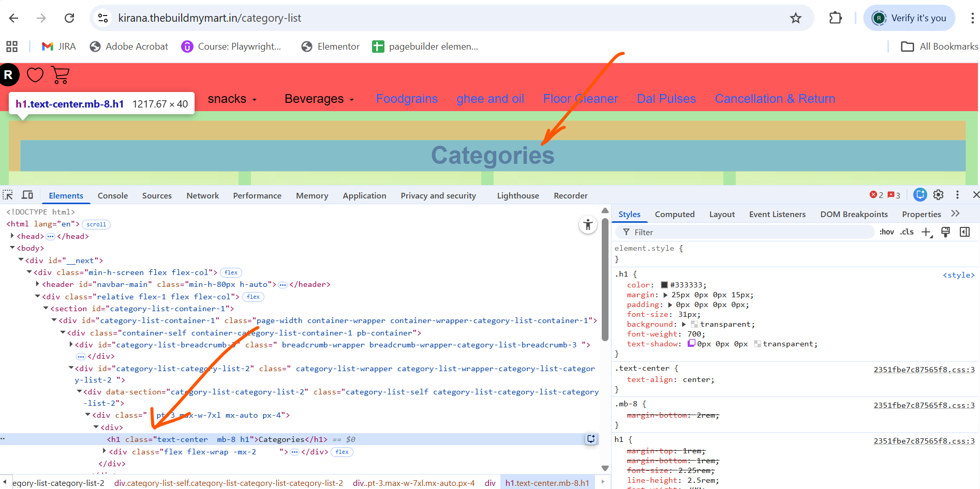Toggle computed styles sidebar icon
The width and height of the screenshot is (980, 489).
965,232
